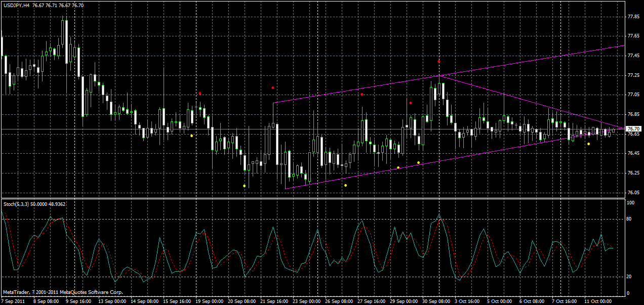Click the yellow signal dot near 22 Sep lows
Image resolution: width=644 pixels, height=305 pixels.
pyautogui.click(x=243, y=185)
